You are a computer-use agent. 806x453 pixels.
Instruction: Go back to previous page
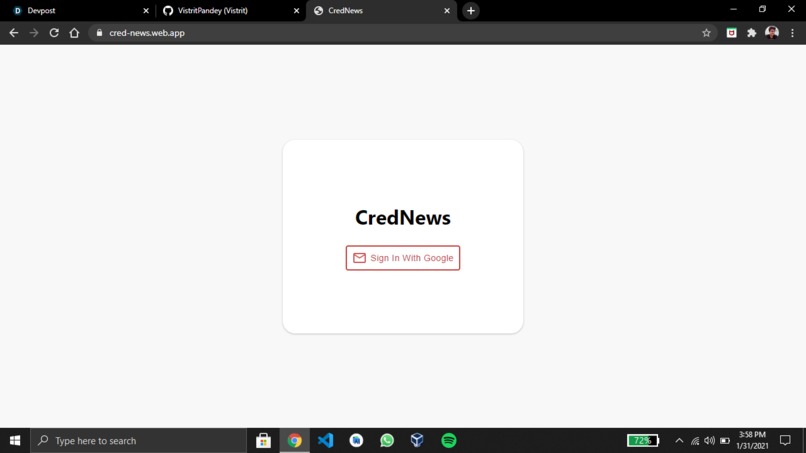click(14, 33)
